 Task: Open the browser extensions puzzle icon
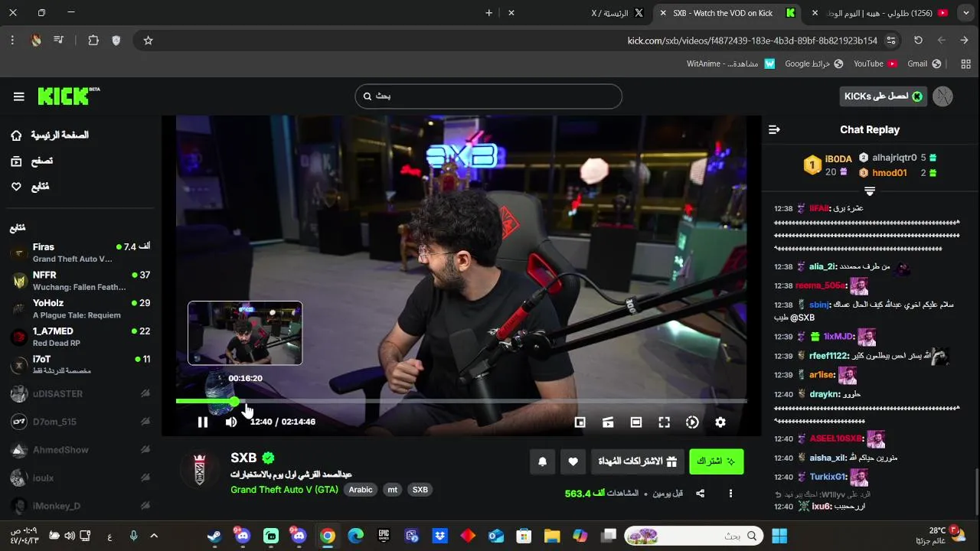click(93, 41)
